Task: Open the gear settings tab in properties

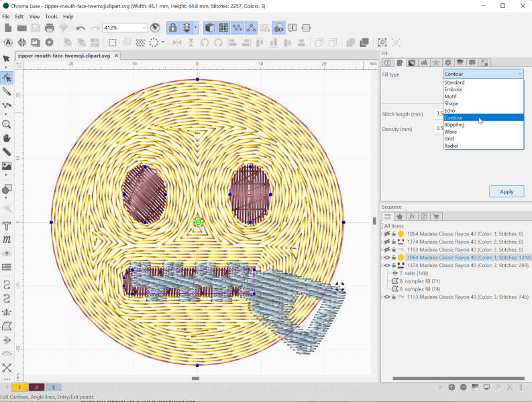Action: tap(448, 62)
